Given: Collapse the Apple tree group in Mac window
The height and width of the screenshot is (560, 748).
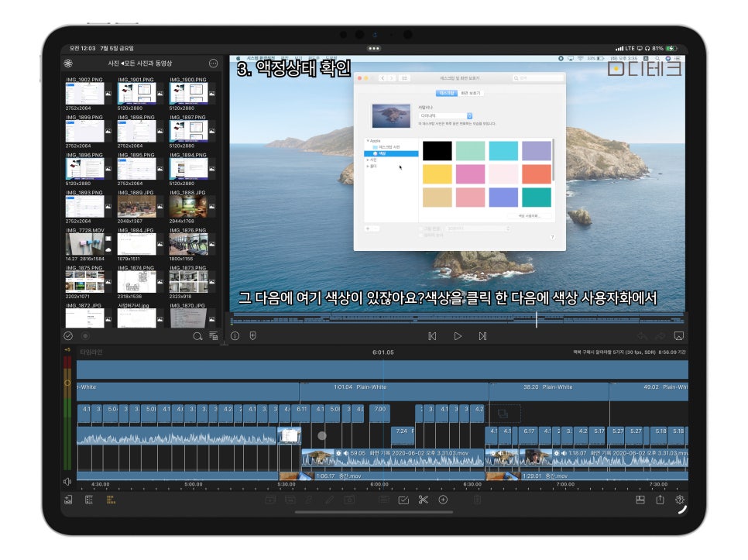Looking at the screenshot, I should 368,141.
